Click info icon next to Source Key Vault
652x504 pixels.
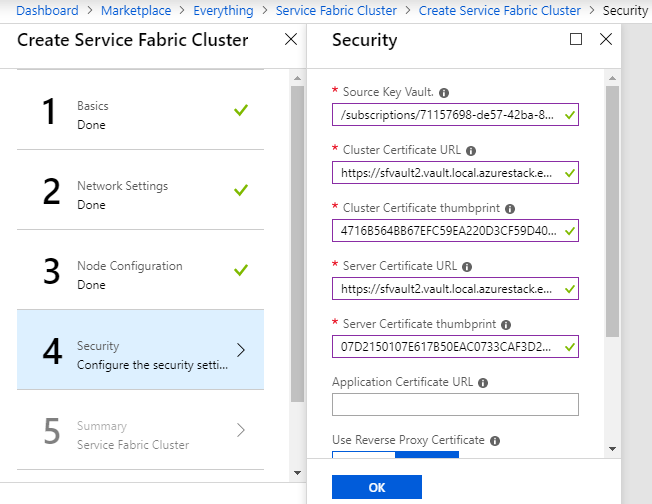[444, 92]
